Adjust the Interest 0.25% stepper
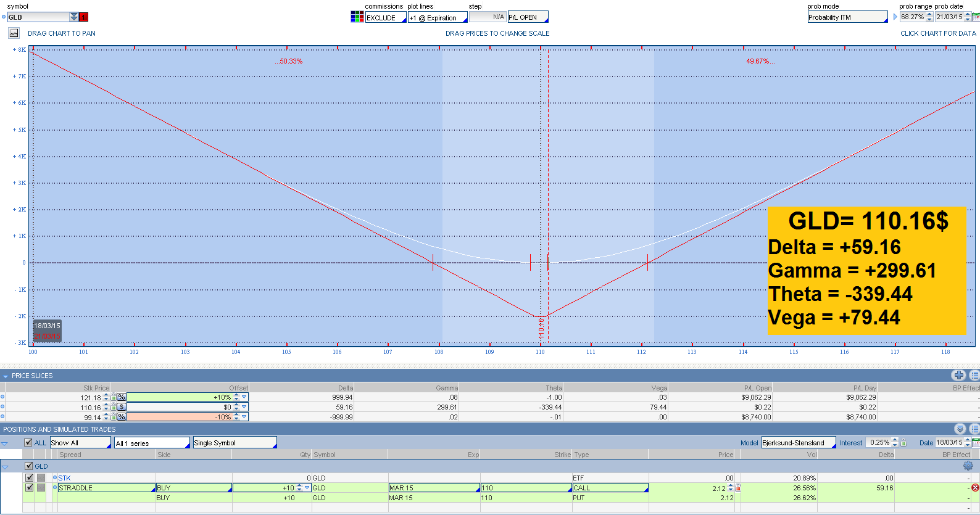Image resolution: width=980 pixels, height=515 pixels. pyautogui.click(x=895, y=443)
